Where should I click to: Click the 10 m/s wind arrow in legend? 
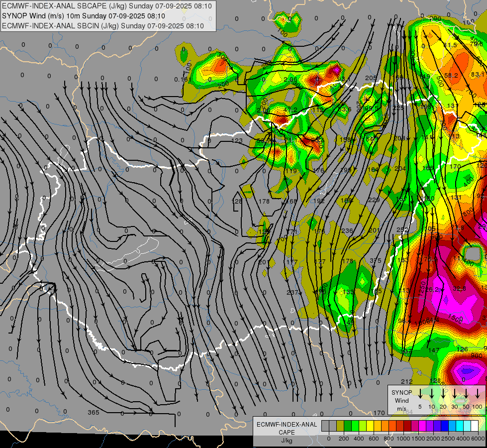coord(432,393)
